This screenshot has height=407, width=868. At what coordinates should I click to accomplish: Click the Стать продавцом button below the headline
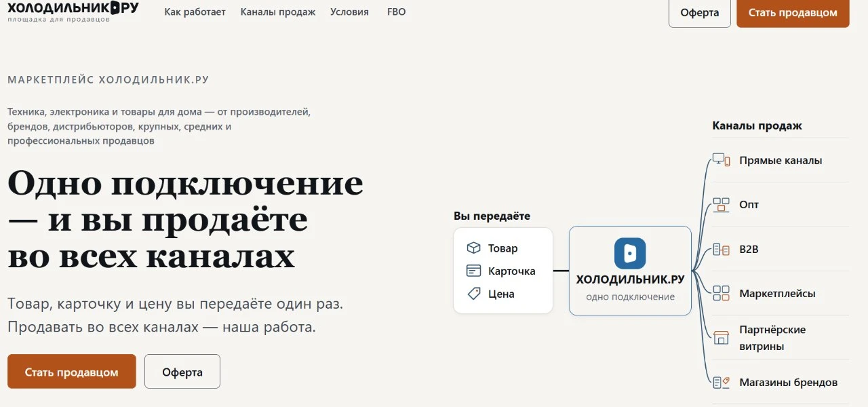pyautogui.click(x=72, y=372)
